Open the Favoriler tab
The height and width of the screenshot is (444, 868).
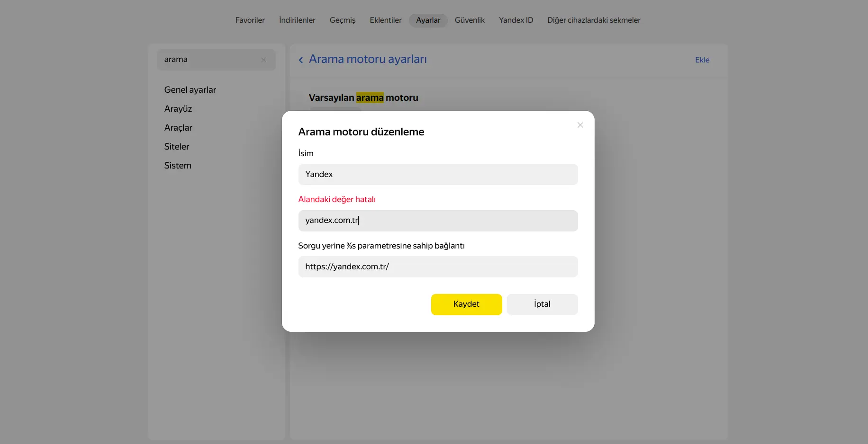click(250, 20)
